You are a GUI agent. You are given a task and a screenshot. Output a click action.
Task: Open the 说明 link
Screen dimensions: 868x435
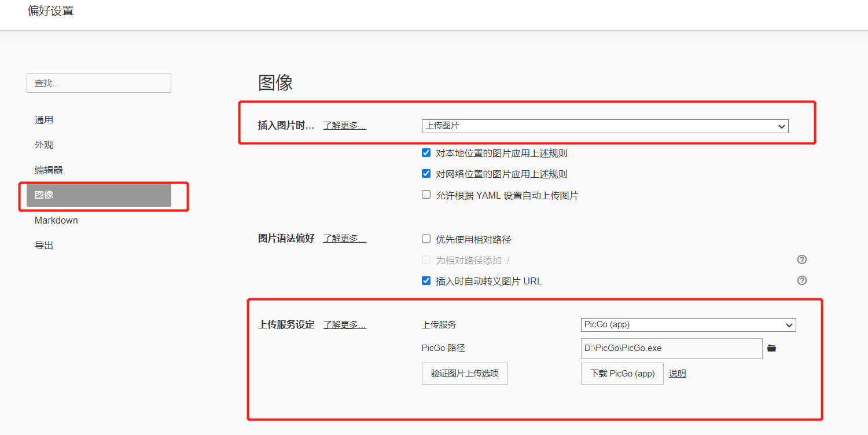[x=677, y=374]
